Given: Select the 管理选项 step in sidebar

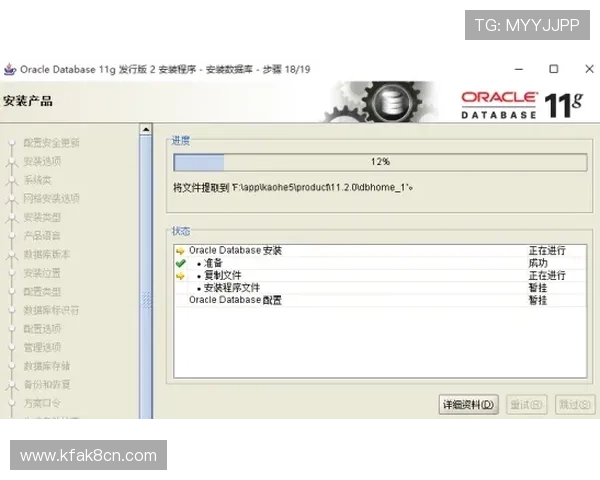Looking at the screenshot, I should [x=42, y=347].
